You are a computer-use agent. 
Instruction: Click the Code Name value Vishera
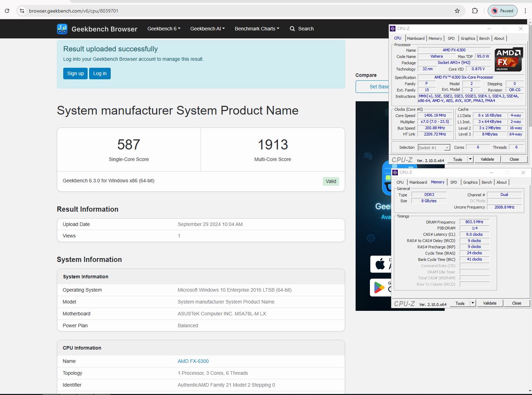pyautogui.click(x=437, y=56)
